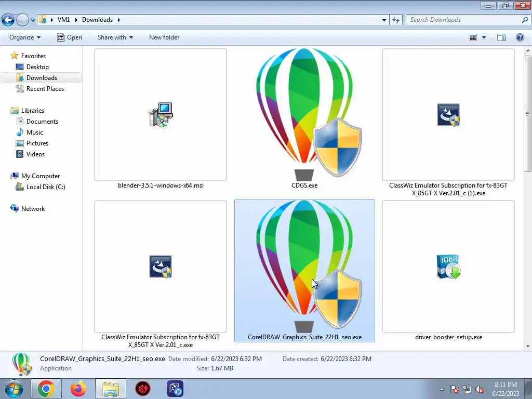
Task: Open the Windows Start button
Action: point(14,389)
